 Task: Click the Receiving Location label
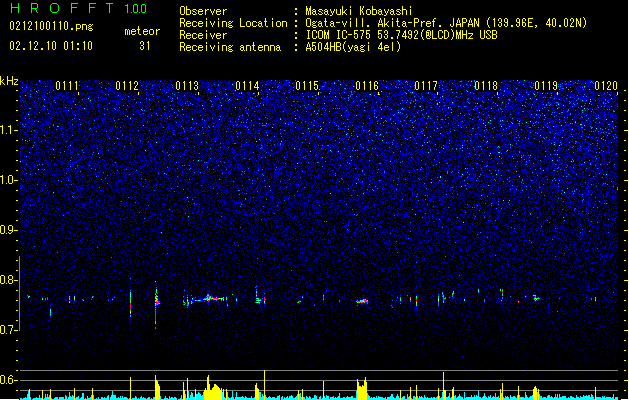[233, 23]
